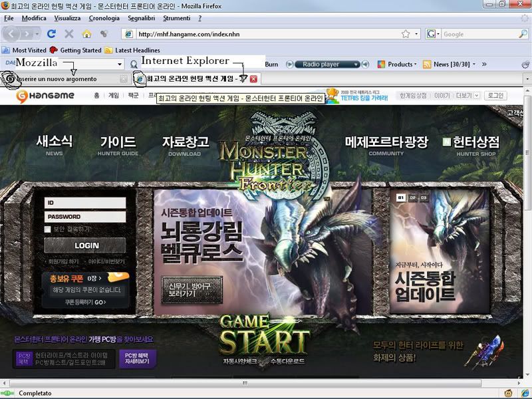Open the back/forward history dropdown arrow
The height and width of the screenshot is (399, 532).
point(37,34)
